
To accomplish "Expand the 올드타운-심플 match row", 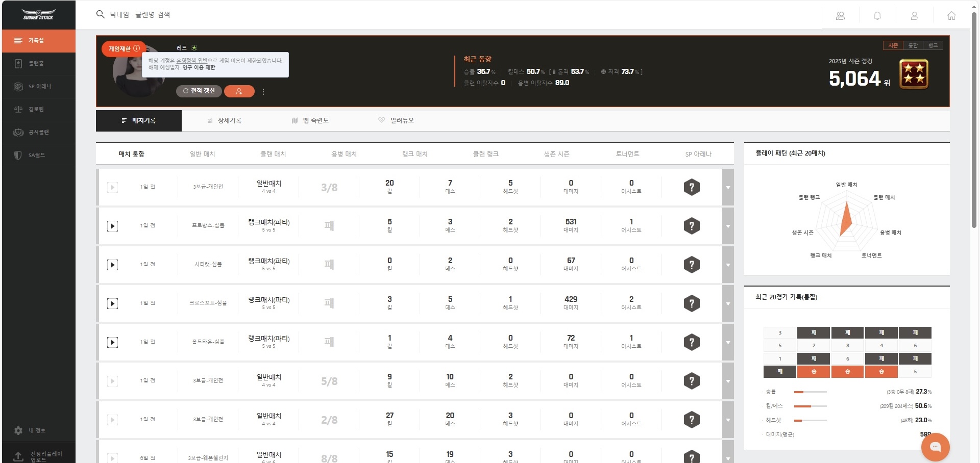I will (728, 343).
